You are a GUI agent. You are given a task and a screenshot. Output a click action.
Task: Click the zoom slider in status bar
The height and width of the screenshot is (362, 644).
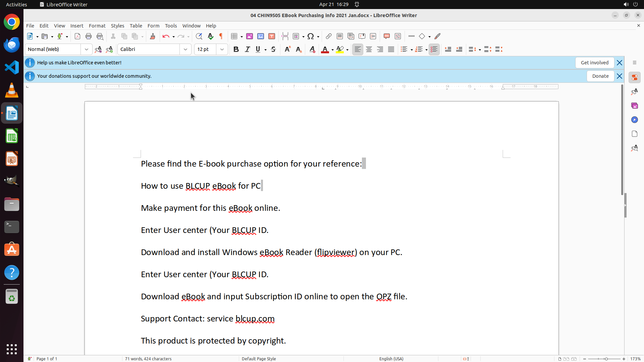tap(606, 359)
